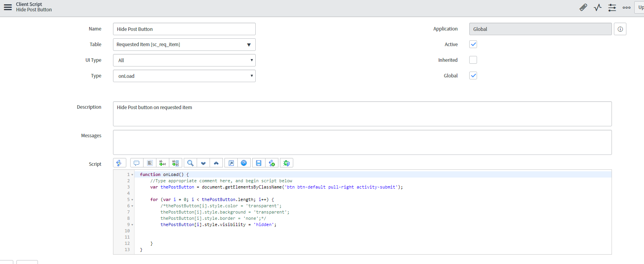Click the 'for (var i = 0' code line
This screenshot has height=264, width=644.
pyautogui.click(x=212, y=199)
